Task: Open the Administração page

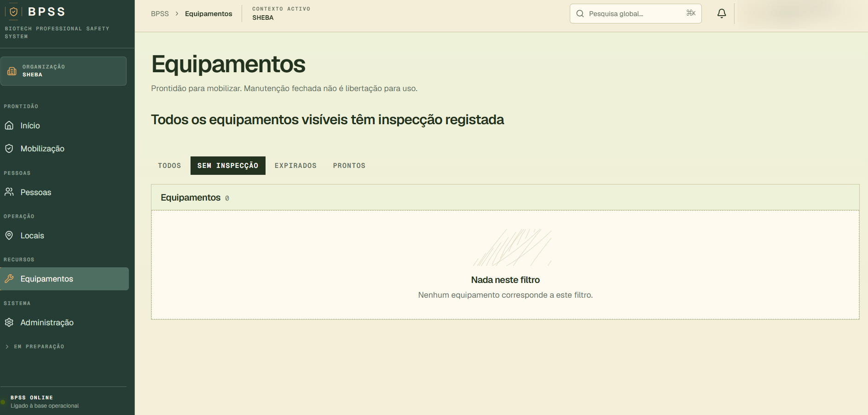Action: pos(64,323)
